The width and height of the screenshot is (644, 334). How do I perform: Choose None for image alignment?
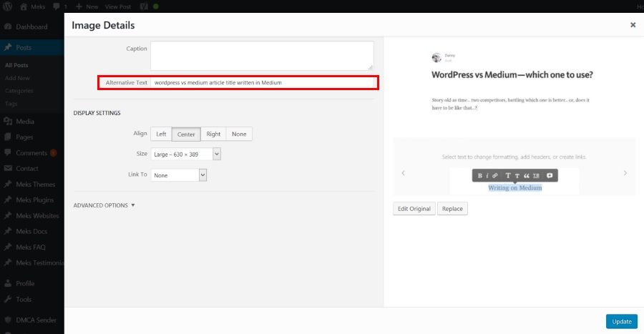(239, 134)
